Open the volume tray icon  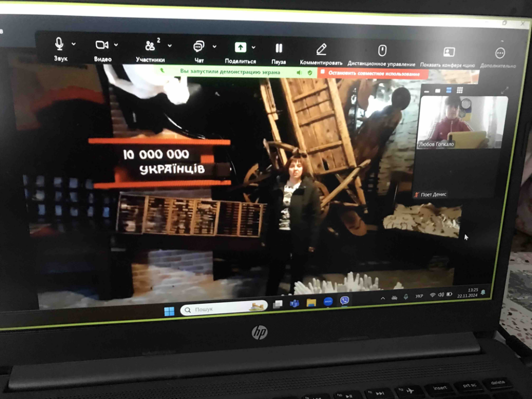click(441, 295)
